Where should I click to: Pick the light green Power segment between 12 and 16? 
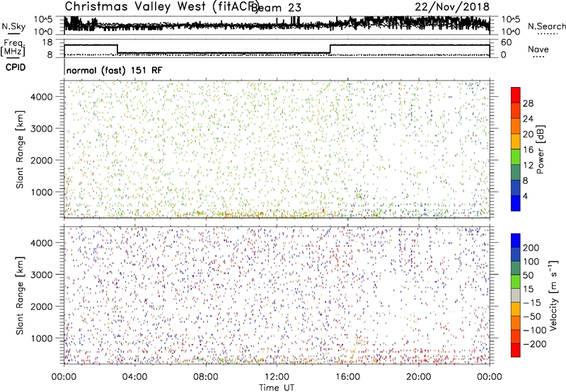point(516,157)
